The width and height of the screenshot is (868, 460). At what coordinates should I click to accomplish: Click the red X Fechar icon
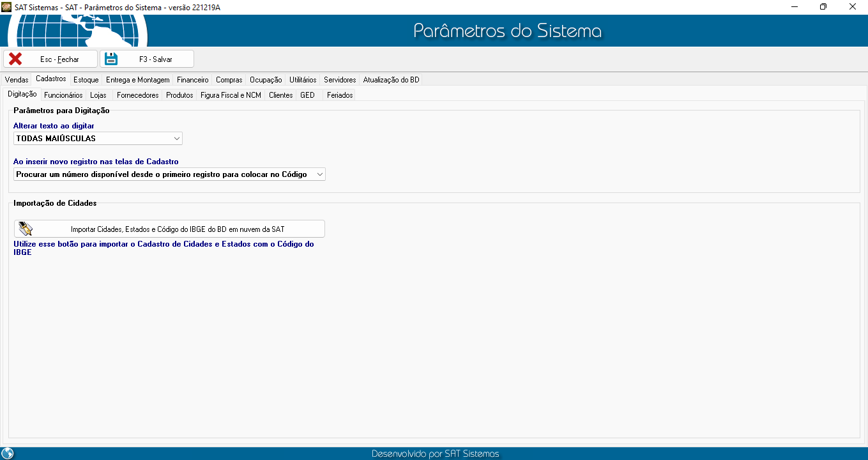point(15,59)
